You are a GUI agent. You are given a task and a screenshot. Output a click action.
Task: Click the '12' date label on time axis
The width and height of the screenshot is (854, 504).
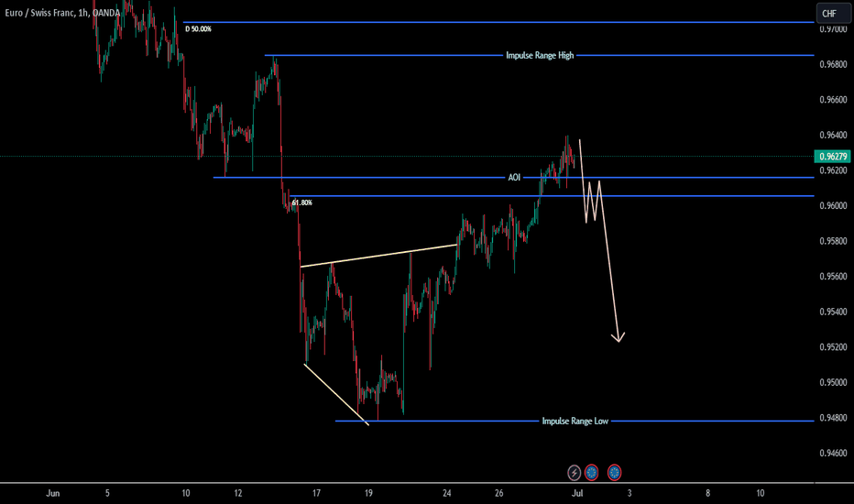pyautogui.click(x=238, y=493)
